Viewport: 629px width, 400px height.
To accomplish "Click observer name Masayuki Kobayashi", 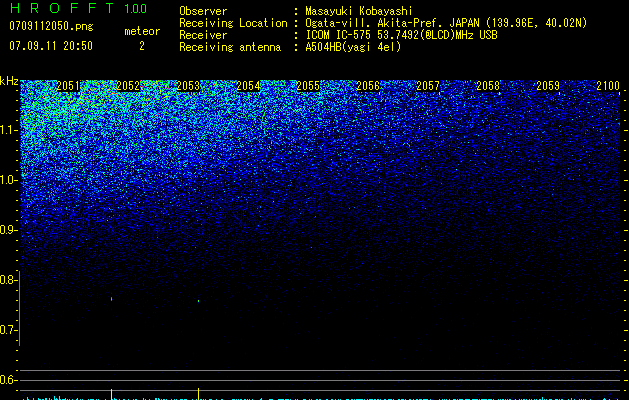I will point(359,11).
